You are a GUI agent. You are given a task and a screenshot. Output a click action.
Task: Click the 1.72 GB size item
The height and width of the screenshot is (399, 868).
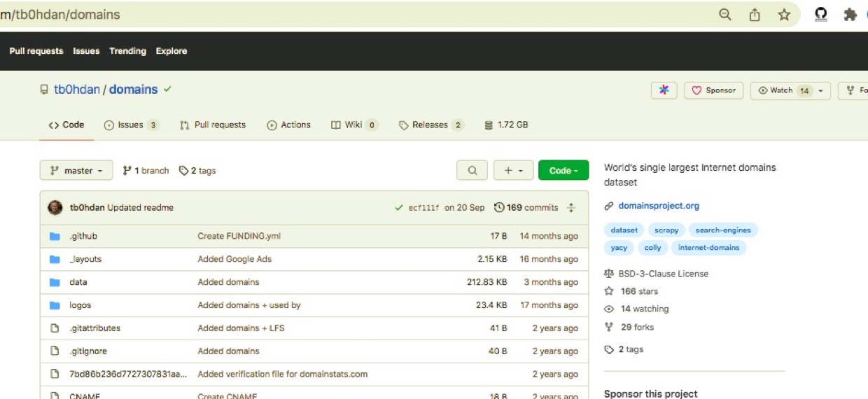pyautogui.click(x=506, y=125)
